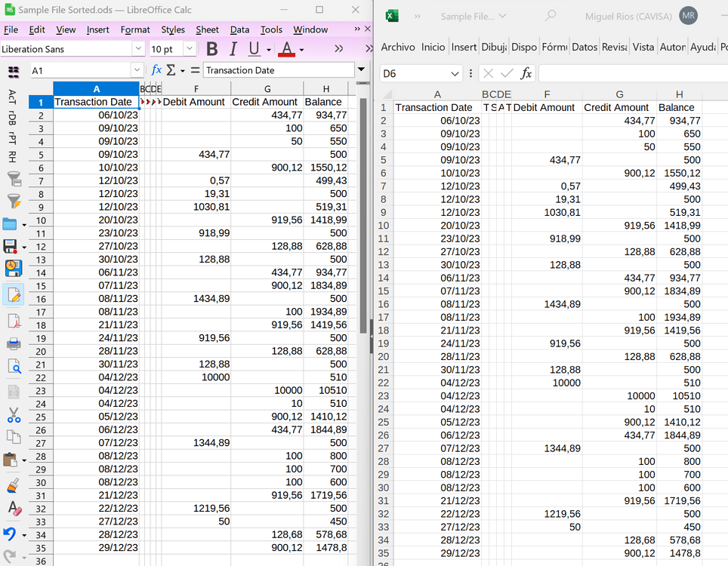Viewport: 728px width, 566px height.
Task: Click the Excel formula bar input
Action: pos(634,73)
